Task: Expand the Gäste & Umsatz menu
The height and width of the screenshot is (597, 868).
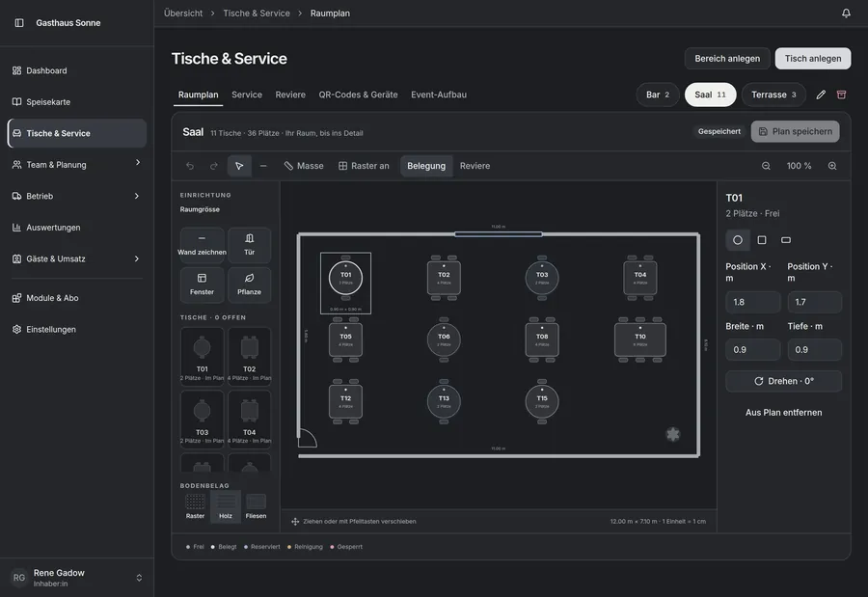Action: (x=76, y=258)
